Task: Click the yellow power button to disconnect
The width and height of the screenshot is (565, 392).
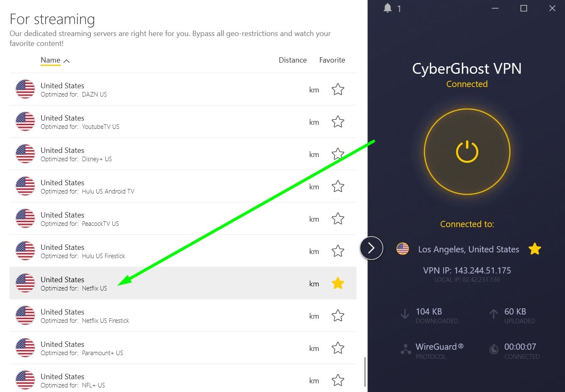Action: point(467,152)
